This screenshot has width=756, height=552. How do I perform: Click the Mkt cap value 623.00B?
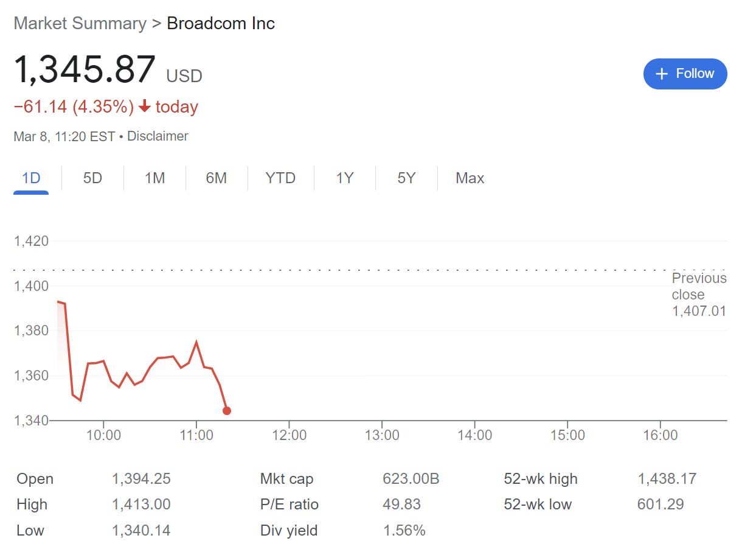tap(411, 479)
